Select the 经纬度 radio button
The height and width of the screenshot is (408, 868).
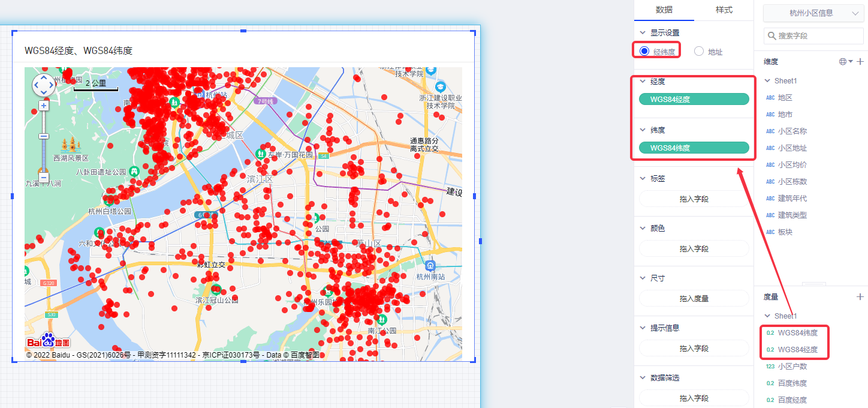point(645,52)
